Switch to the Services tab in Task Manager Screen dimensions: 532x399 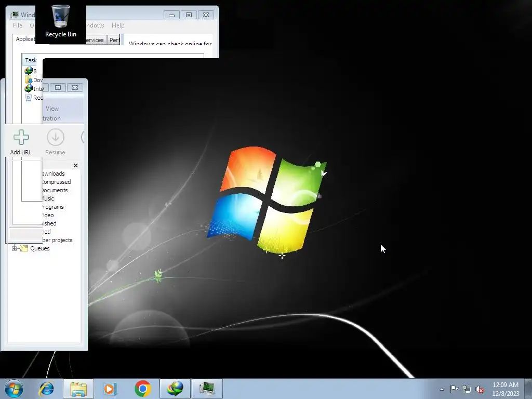coord(96,40)
